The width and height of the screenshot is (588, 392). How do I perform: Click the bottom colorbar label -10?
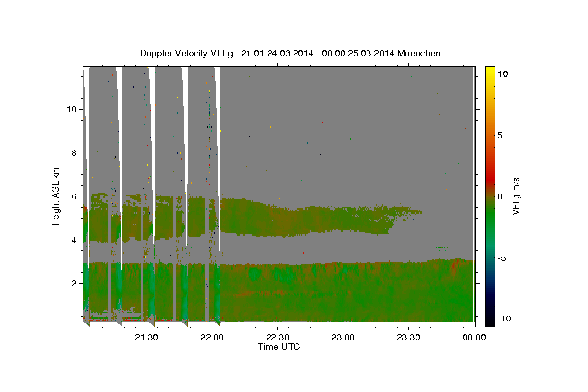tap(504, 318)
